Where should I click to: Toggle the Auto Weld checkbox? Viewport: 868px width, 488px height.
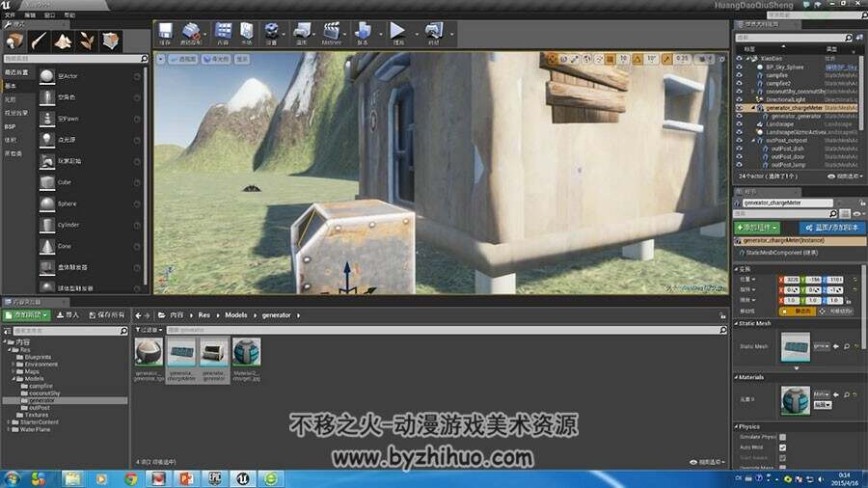(783, 447)
